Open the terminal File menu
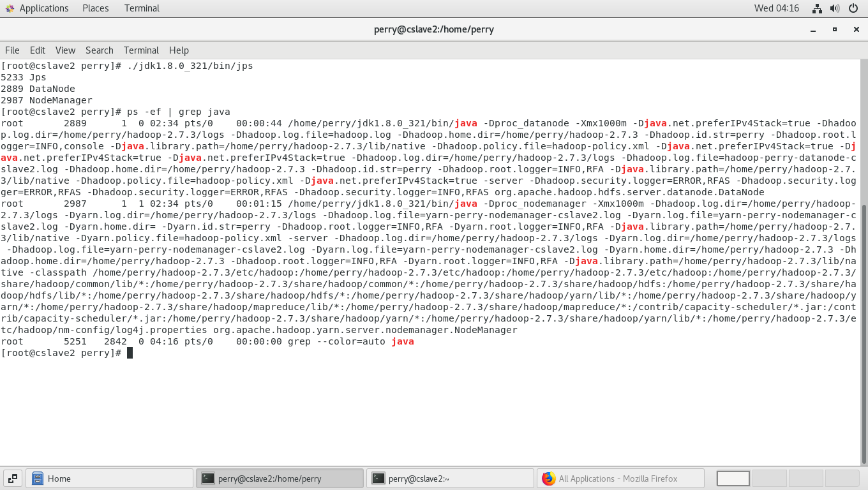The height and width of the screenshot is (490, 868). (x=12, y=50)
